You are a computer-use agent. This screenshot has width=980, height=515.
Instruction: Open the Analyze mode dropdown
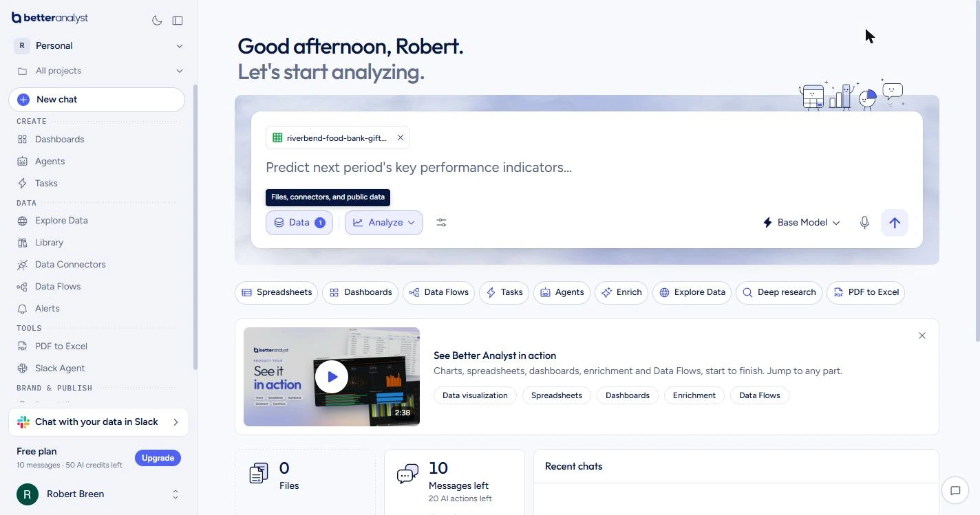point(384,223)
